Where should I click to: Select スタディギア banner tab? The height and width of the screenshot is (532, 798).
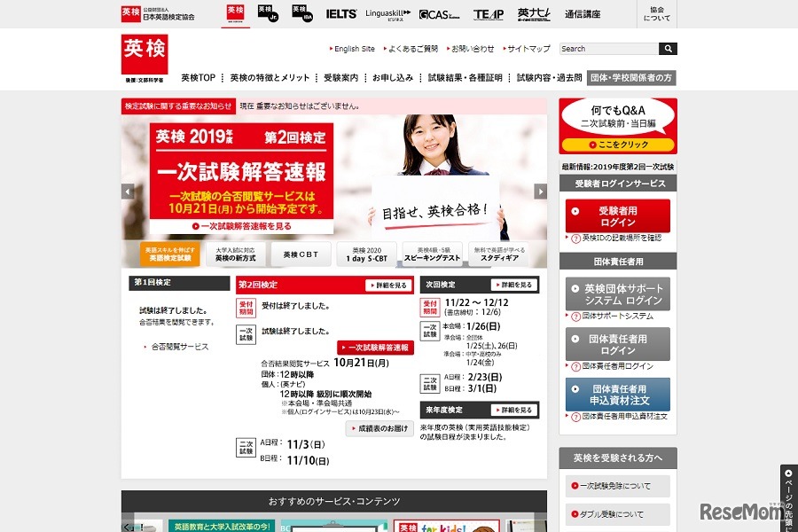click(498, 254)
